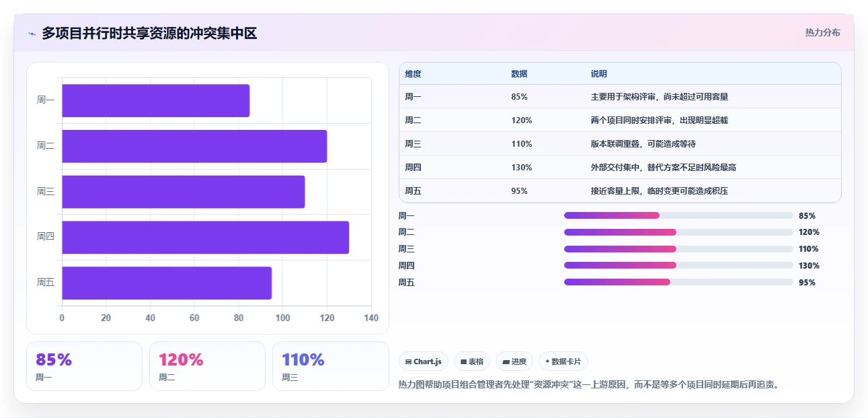Click description 接近容量上限，临时变更可能造成积压
The height and width of the screenshot is (418, 868).
(660, 191)
